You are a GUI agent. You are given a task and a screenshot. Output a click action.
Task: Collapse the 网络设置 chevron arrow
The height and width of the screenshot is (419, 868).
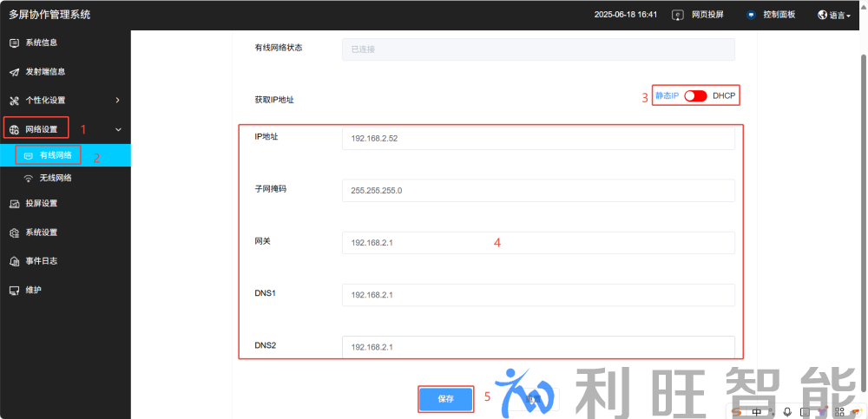118,129
